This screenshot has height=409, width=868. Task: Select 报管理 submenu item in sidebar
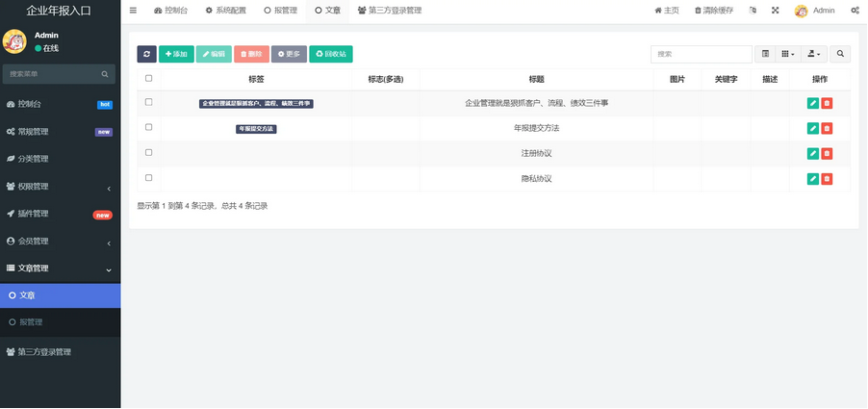(x=60, y=322)
